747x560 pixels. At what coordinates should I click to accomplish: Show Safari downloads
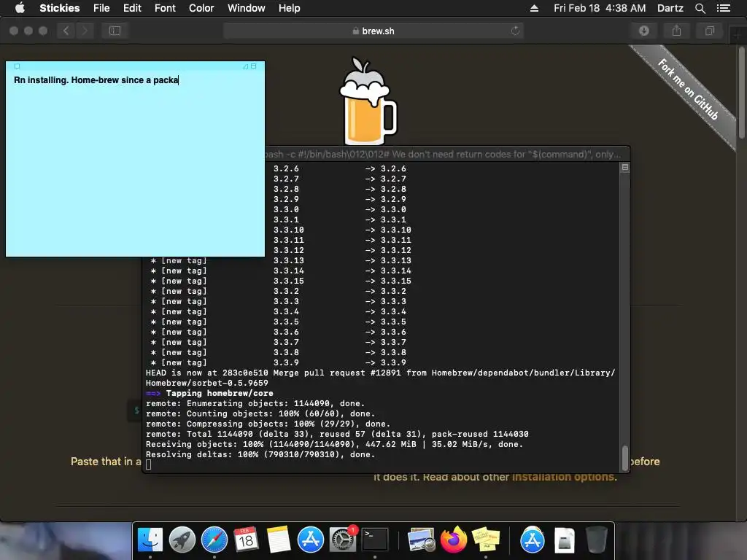(x=643, y=31)
